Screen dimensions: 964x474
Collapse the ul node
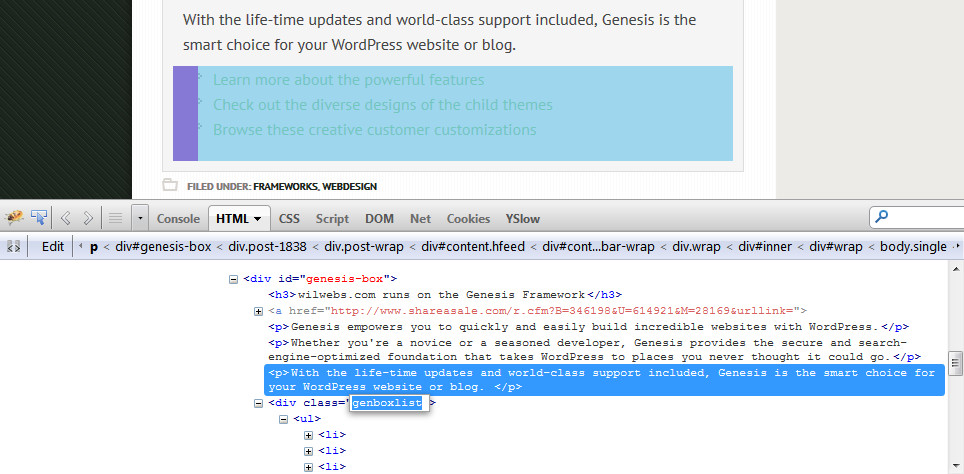pos(283,419)
